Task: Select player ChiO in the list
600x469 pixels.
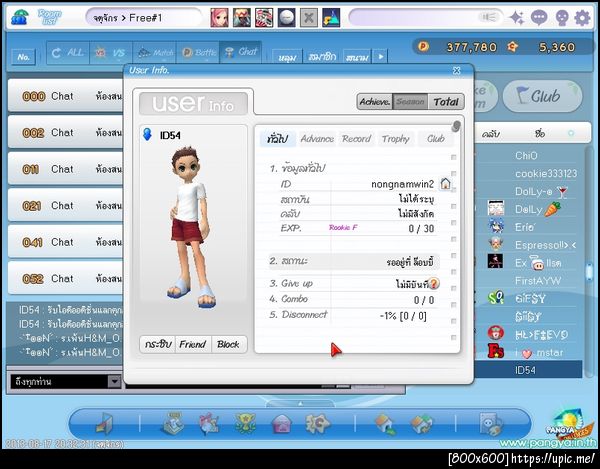Action: pos(528,156)
